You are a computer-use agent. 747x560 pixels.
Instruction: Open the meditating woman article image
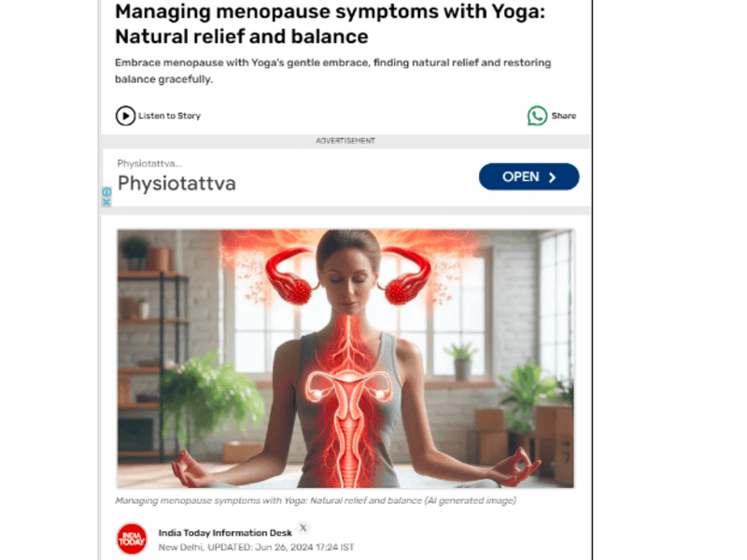pos(345,358)
